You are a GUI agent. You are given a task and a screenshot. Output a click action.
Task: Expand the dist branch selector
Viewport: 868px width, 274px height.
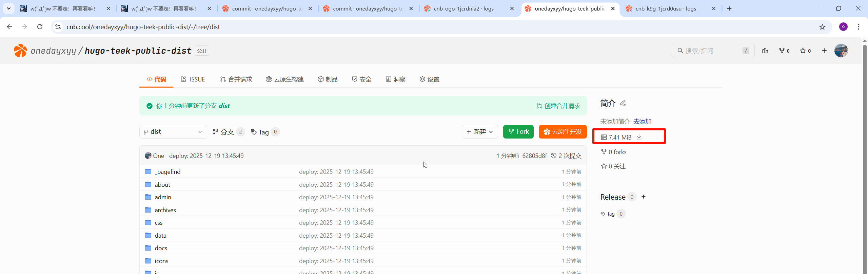(x=173, y=132)
